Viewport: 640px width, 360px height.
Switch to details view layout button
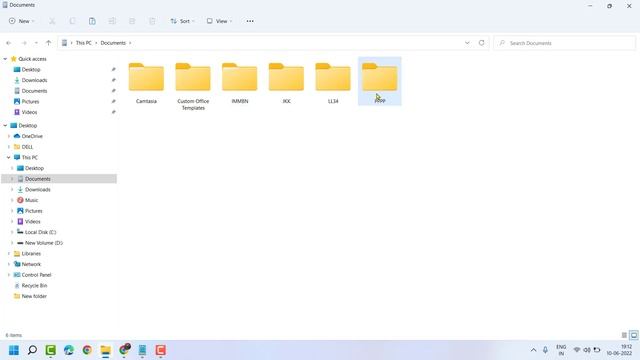[x=624, y=335]
